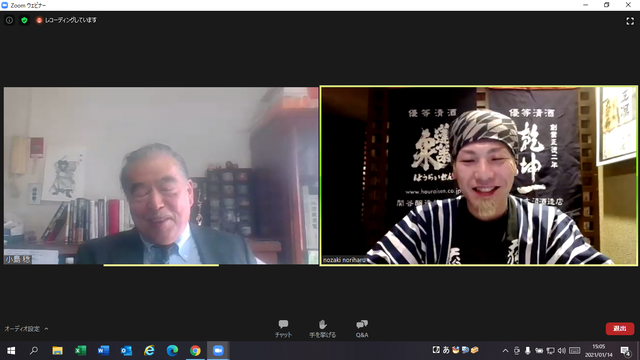Launch Excel from the taskbar
Image resolution: width=640 pixels, height=360 pixels.
point(80,351)
